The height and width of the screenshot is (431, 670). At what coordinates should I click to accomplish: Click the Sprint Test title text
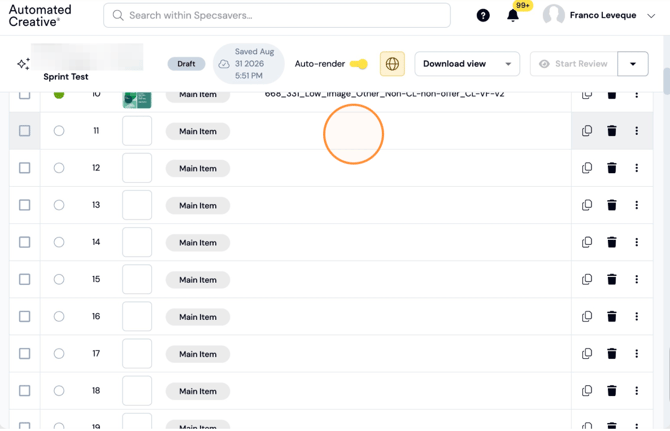[x=66, y=77]
